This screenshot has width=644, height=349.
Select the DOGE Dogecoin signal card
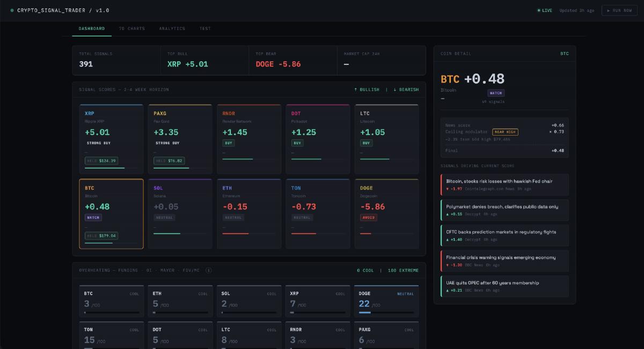click(386, 214)
